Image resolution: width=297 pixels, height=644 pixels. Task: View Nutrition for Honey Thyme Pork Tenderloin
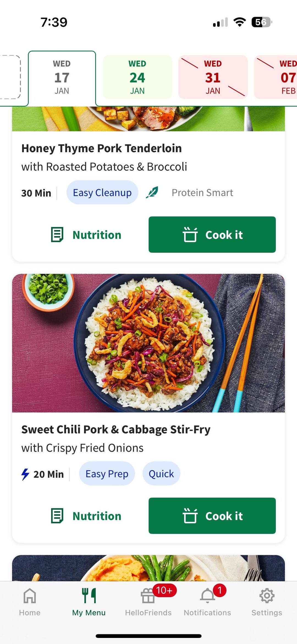click(x=86, y=235)
